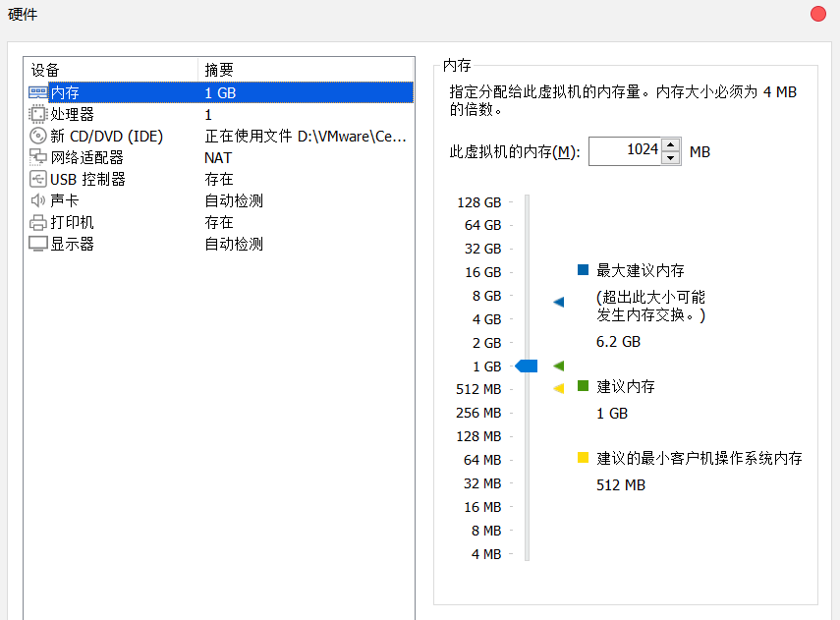The width and height of the screenshot is (840, 620).
Task: Click the red close circle
Action: coord(817,14)
